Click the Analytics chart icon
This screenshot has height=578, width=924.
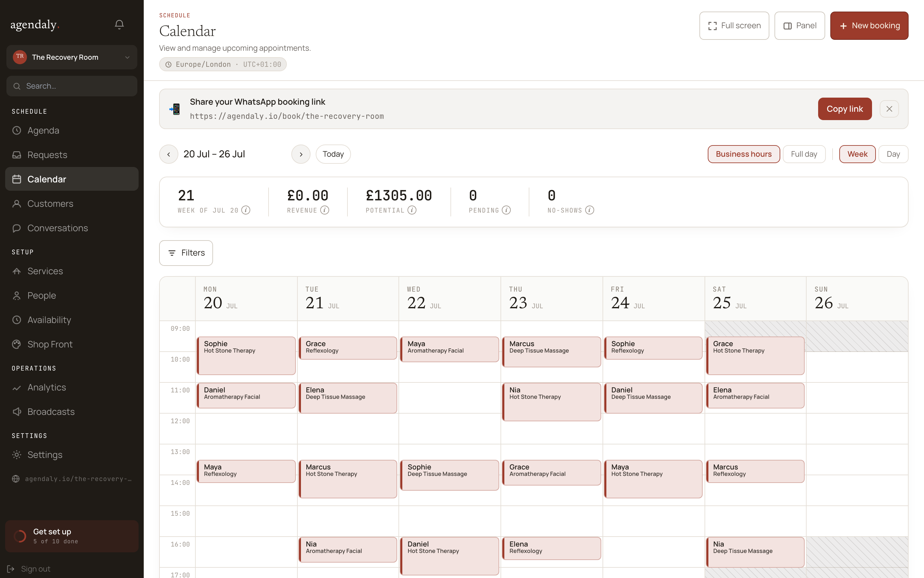[x=16, y=388]
